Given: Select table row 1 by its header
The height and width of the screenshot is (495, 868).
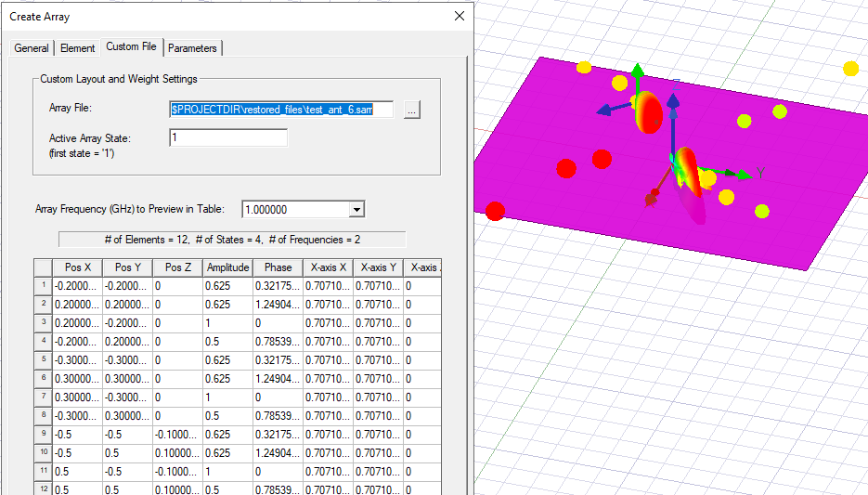Looking at the screenshot, I should pos(43,286).
